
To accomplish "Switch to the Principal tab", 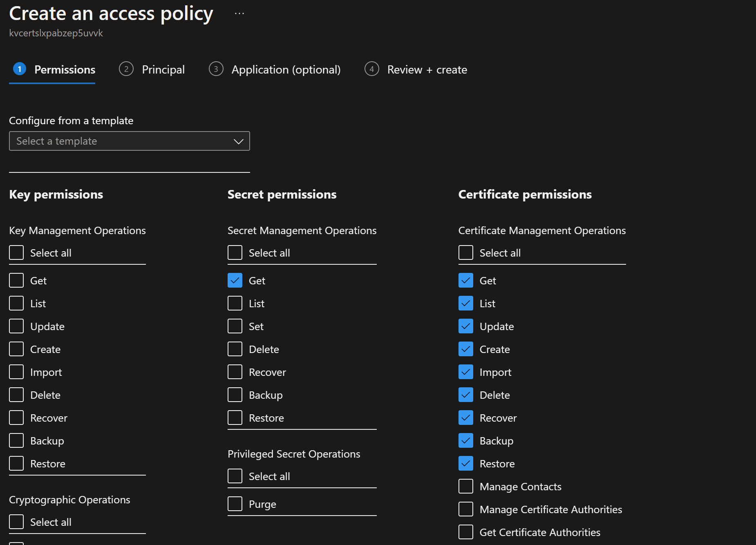I will coord(163,69).
